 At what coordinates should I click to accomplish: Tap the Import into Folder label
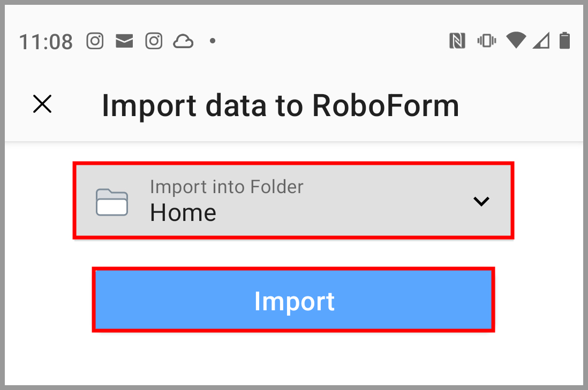(x=227, y=187)
